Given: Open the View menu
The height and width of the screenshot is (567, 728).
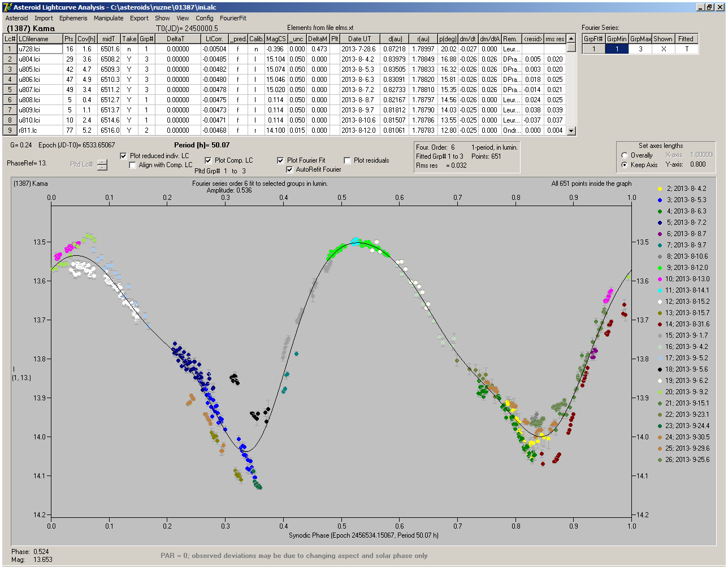Looking at the screenshot, I should [183, 18].
